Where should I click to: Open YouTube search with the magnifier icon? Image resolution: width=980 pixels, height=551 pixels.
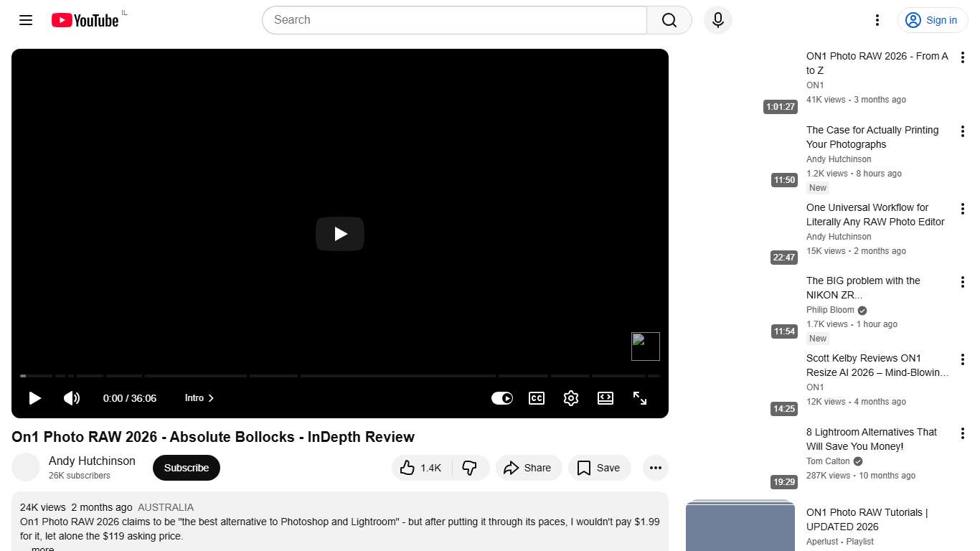(x=668, y=20)
